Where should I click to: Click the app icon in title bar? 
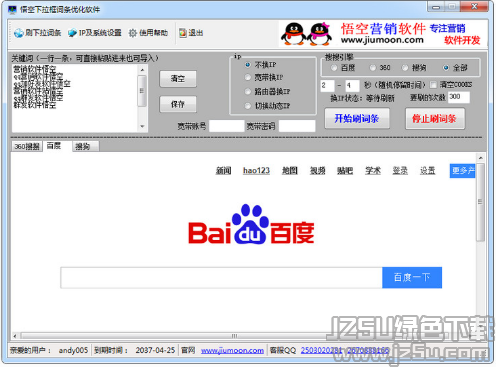click(x=12, y=10)
